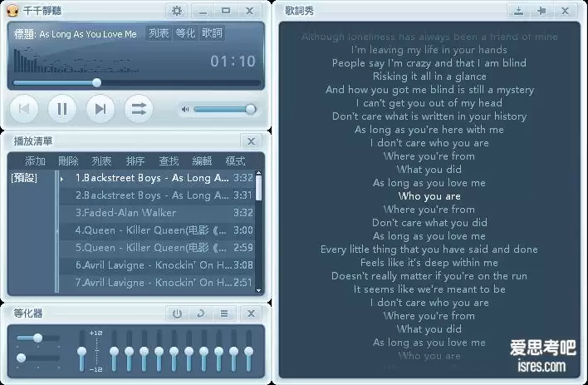Viewport: 588px width, 385px height.
Task: Click the playlist scrollbar up arrow
Action: point(258,172)
